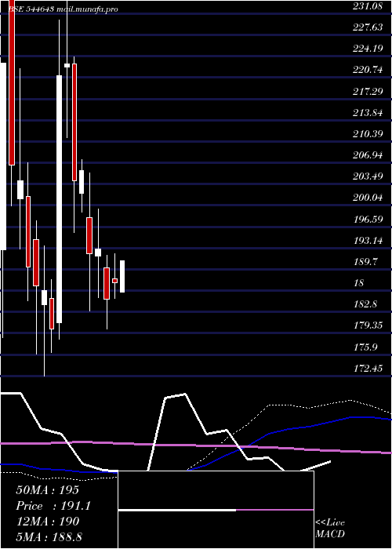Click the 179.35 price axis label
Image resolution: width=392 pixels, height=549 pixels.
[x=368, y=325]
